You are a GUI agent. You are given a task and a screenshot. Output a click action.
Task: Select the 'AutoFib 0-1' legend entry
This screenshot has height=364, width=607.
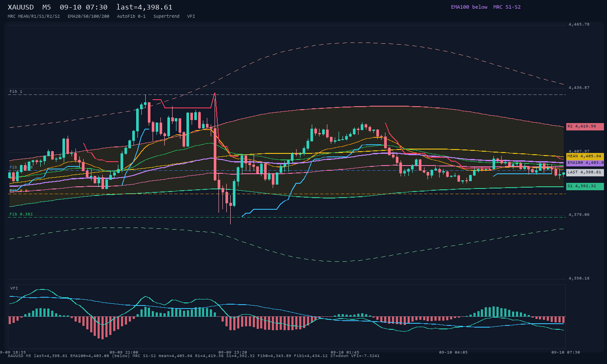pos(131,16)
